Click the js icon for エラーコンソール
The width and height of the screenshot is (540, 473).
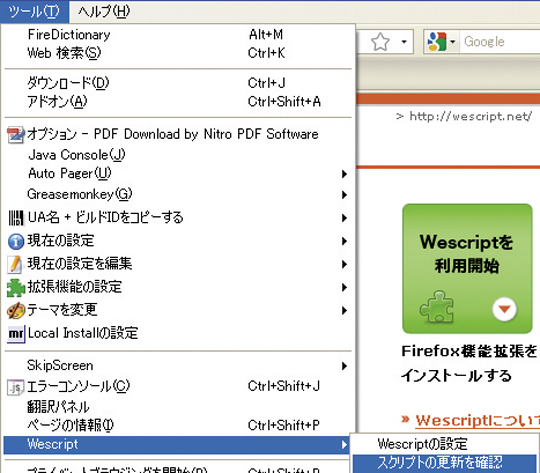[x=16, y=387]
